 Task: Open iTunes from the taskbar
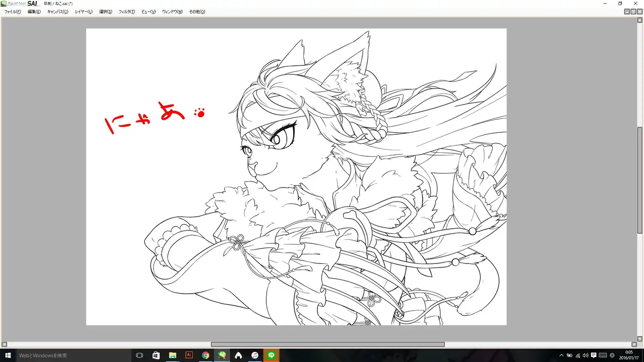click(255, 355)
